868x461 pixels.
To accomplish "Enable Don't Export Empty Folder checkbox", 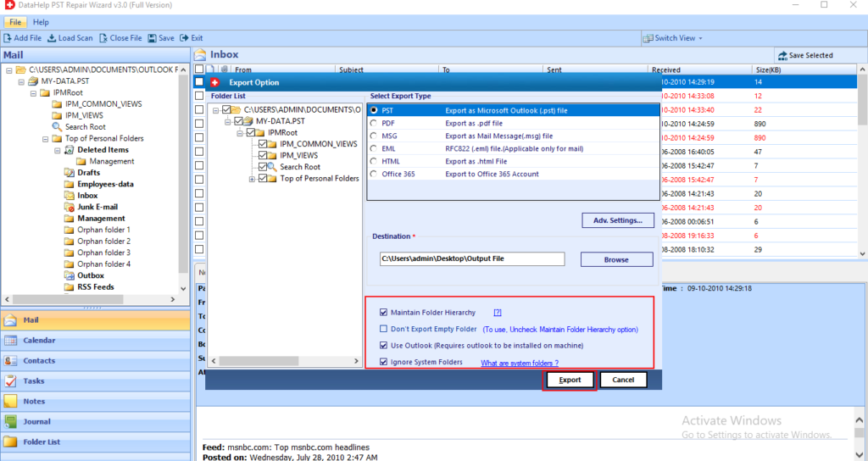I will tap(384, 329).
